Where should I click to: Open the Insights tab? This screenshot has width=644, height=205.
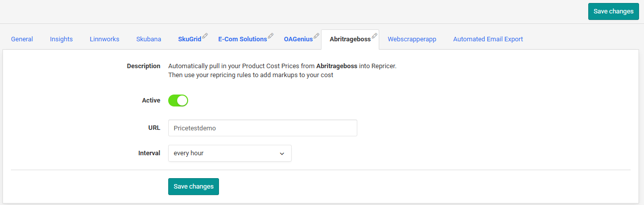click(61, 39)
